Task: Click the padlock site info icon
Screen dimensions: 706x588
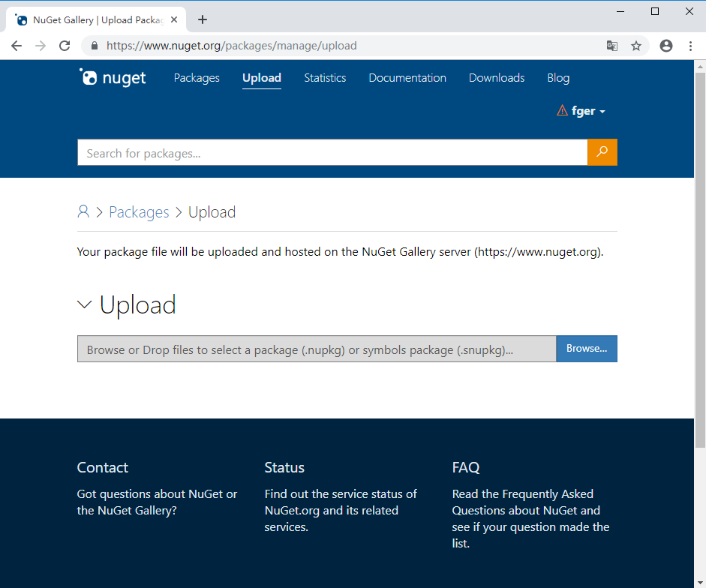Action: tap(94, 46)
